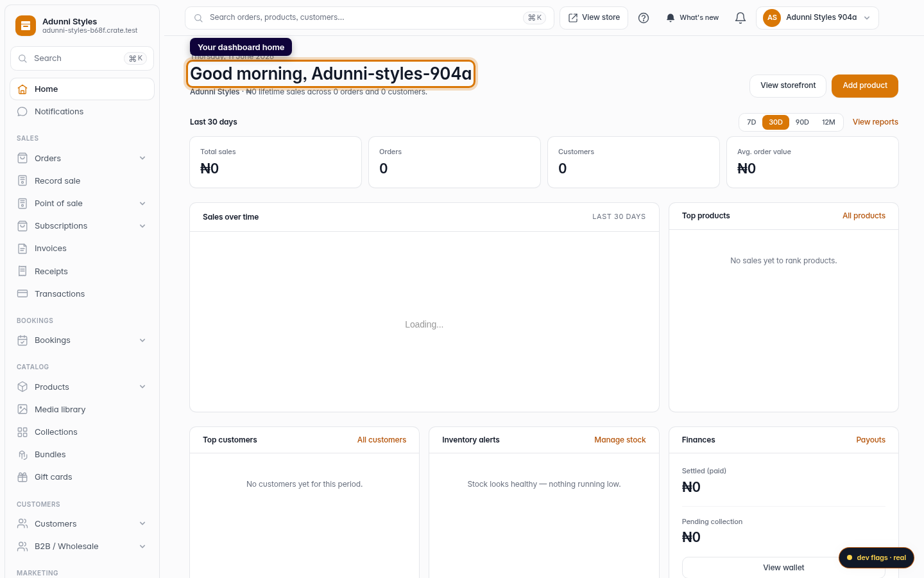Image resolution: width=924 pixels, height=578 pixels.
Task: Click the notification bell icon in top bar
Action: [x=740, y=18]
